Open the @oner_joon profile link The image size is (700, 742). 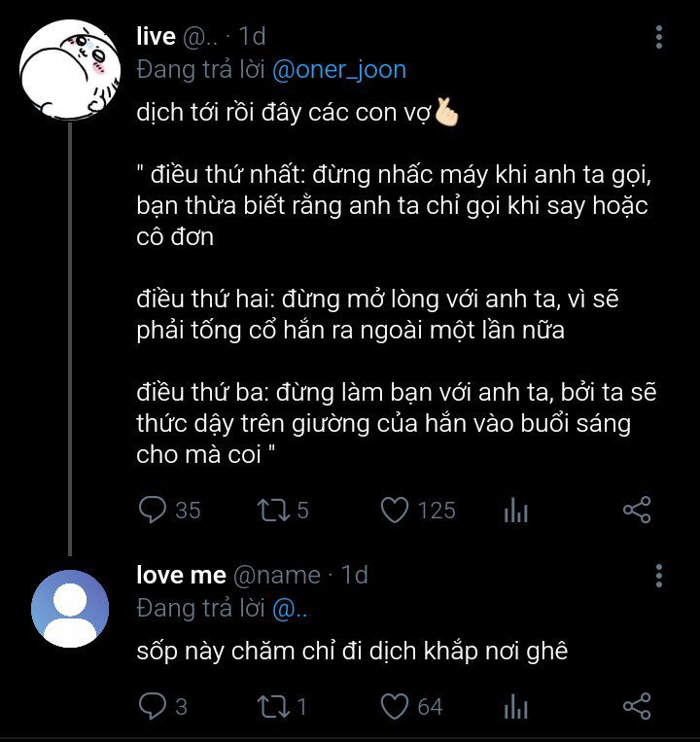338,70
